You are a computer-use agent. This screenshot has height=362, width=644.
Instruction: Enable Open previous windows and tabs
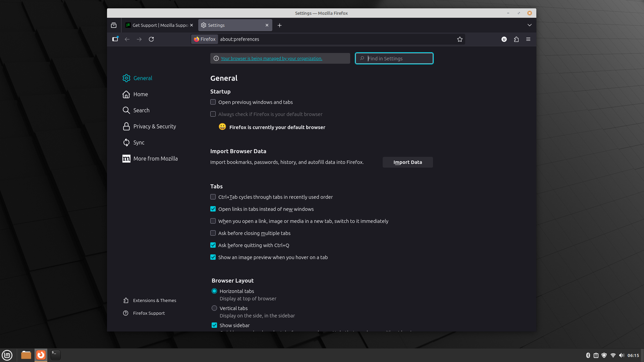click(x=213, y=102)
